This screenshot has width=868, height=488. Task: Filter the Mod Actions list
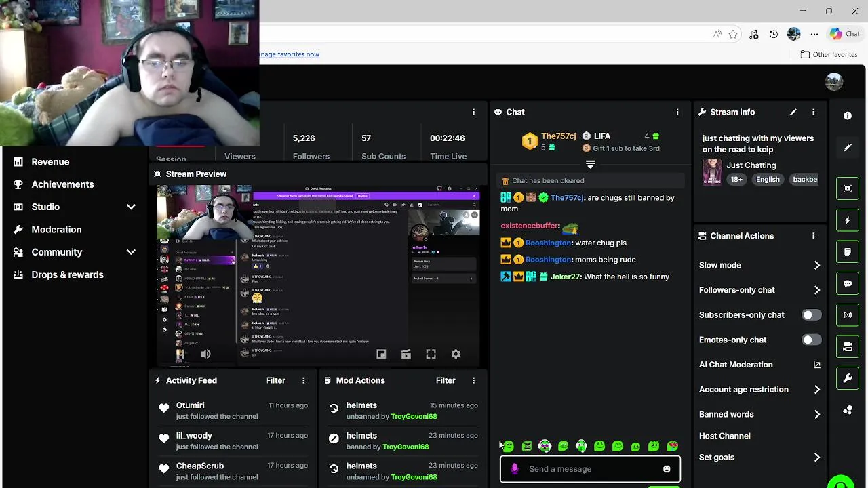[x=446, y=380]
